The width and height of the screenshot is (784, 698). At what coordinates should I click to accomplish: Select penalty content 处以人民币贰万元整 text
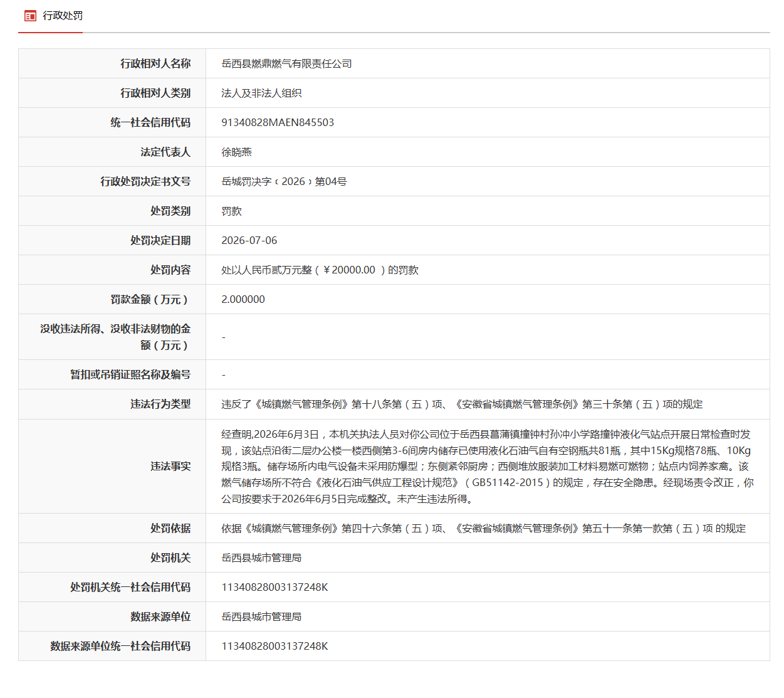coord(320,270)
